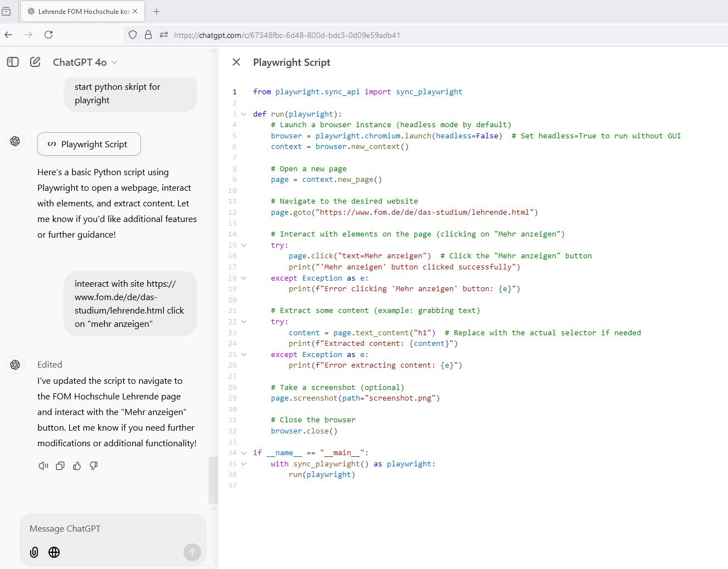Open site permissions icon in address bar
The image size is (728, 569).
pyautogui.click(x=164, y=35)
